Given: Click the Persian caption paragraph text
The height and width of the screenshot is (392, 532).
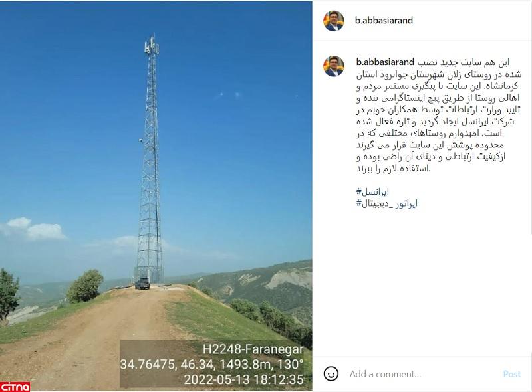Looking at the screenshot, I should coord(438,116).
